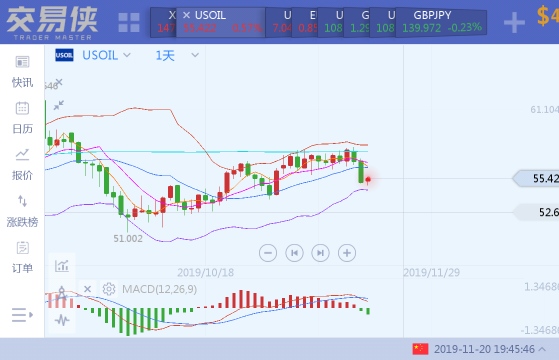Open MACD settings gear
The width and height of the screenshot is (559, 360).
[x=109, y=289]
